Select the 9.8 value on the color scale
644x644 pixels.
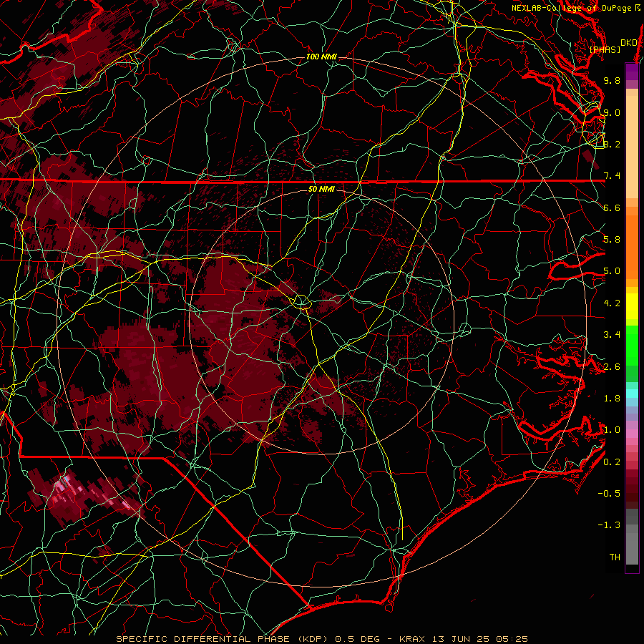point(612,80)
